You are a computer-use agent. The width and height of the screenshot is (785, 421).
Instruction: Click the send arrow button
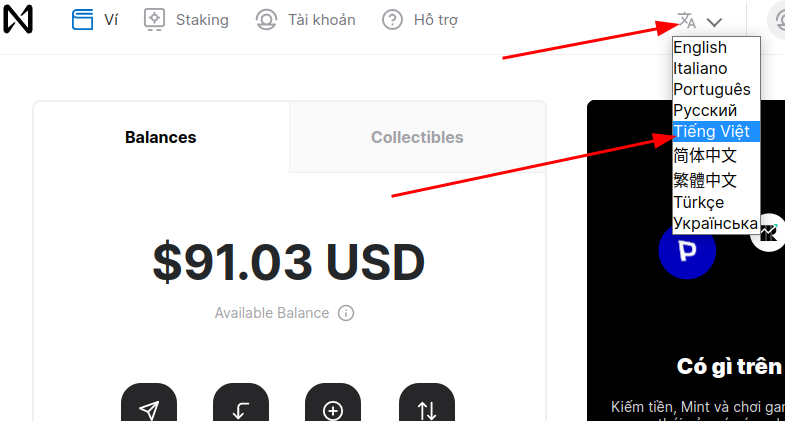point(149,403)
